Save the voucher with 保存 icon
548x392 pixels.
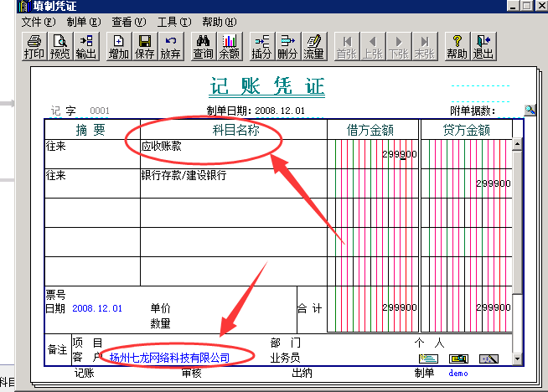[145, 46]
